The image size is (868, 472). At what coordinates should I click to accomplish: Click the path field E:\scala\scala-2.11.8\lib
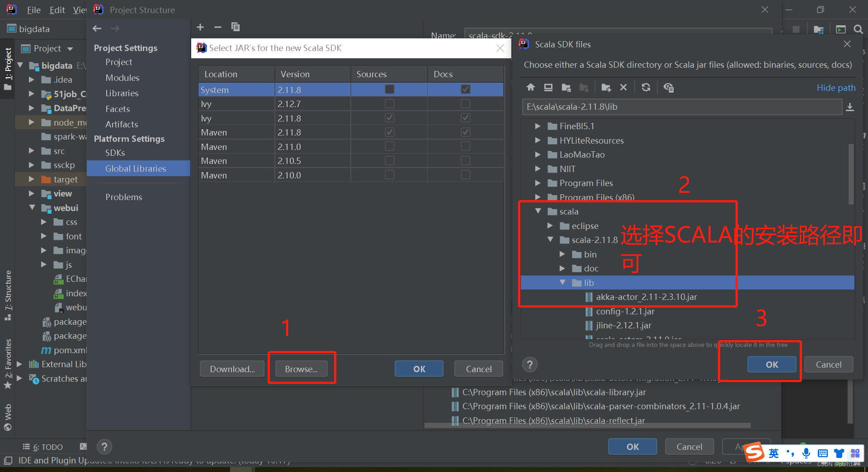(x=682, y=107)
